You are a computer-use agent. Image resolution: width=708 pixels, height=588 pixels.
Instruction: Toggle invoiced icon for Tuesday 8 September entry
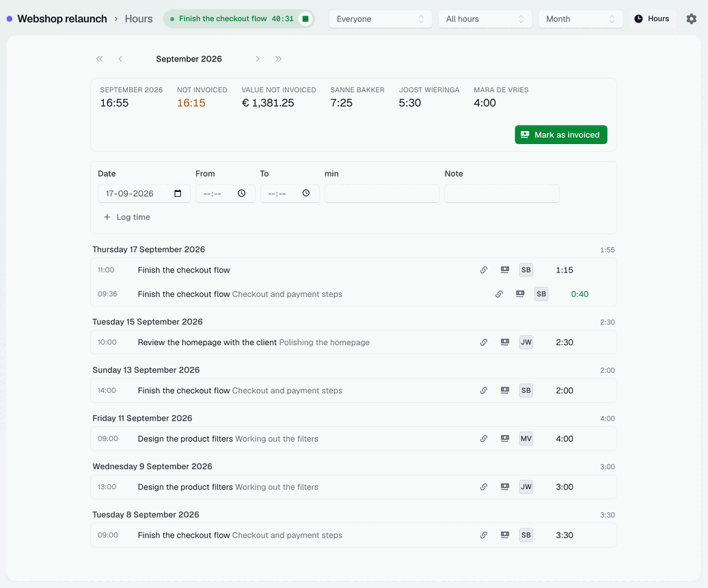505,535
